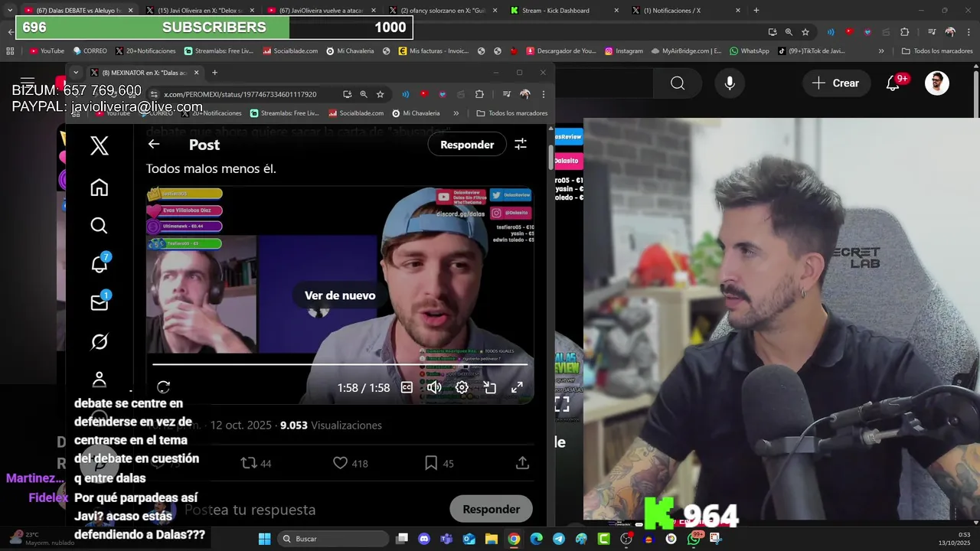Image resolution: width=980 pixels, height=551 pixels.
Task: Seek on the video progress bar
Action: [340, 365]
